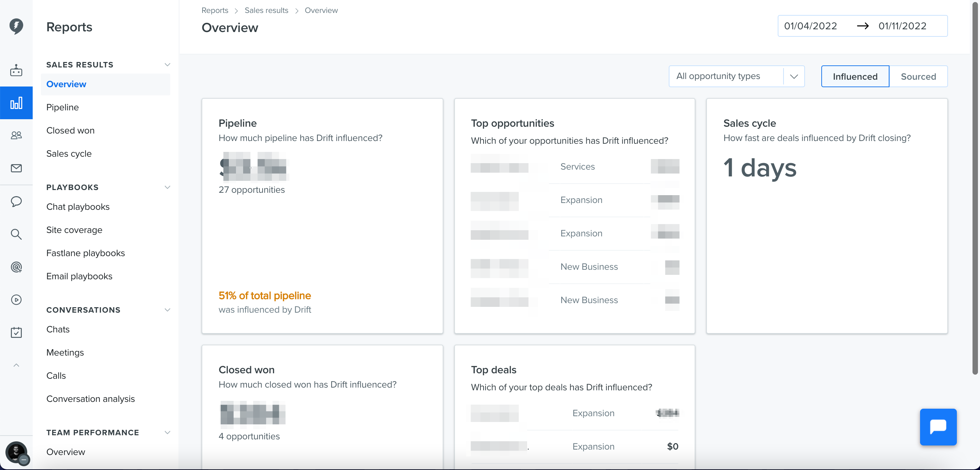
Task: Open the Closed won menu item
Action: coord(70,130)
